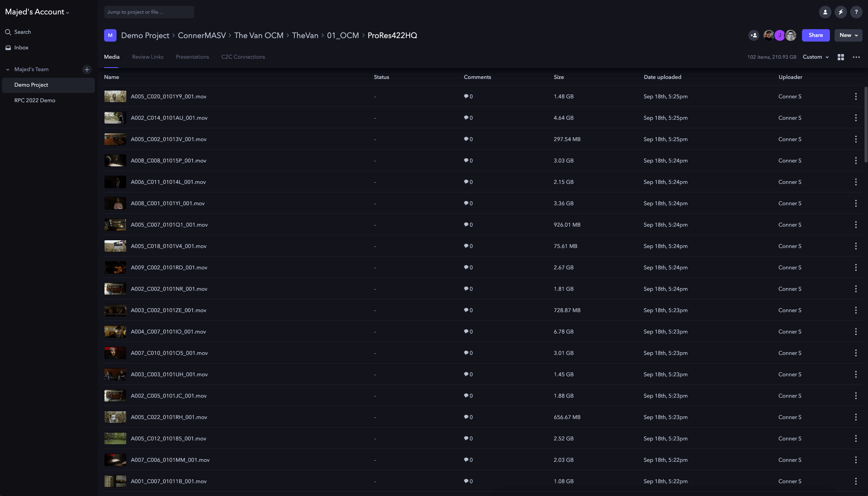The height and width of the screenshot is (496, 868).
Task: Open the three-dot folder options menu
Action: click(x=856, y=57)
